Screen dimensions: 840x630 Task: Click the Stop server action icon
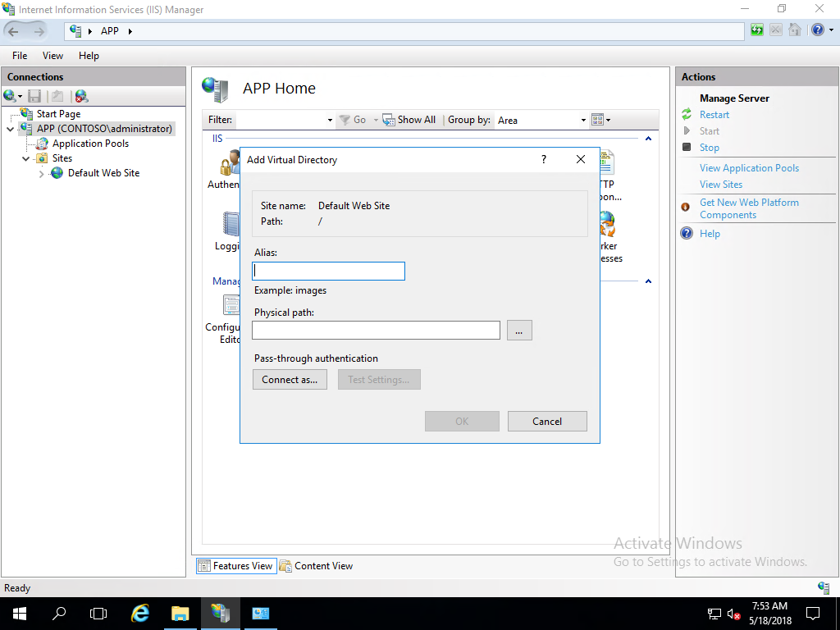pos(687,148)
